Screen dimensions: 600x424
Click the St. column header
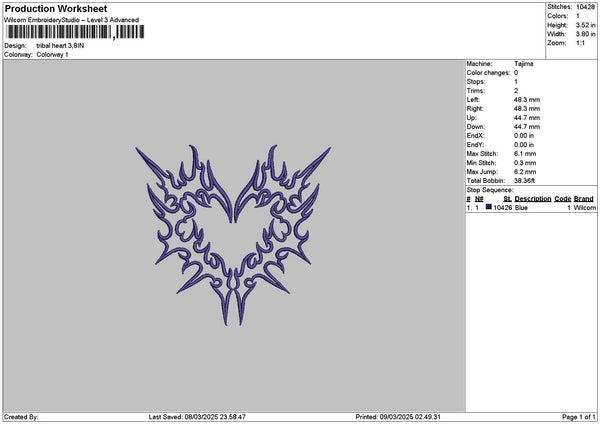[x=507, y=198]
